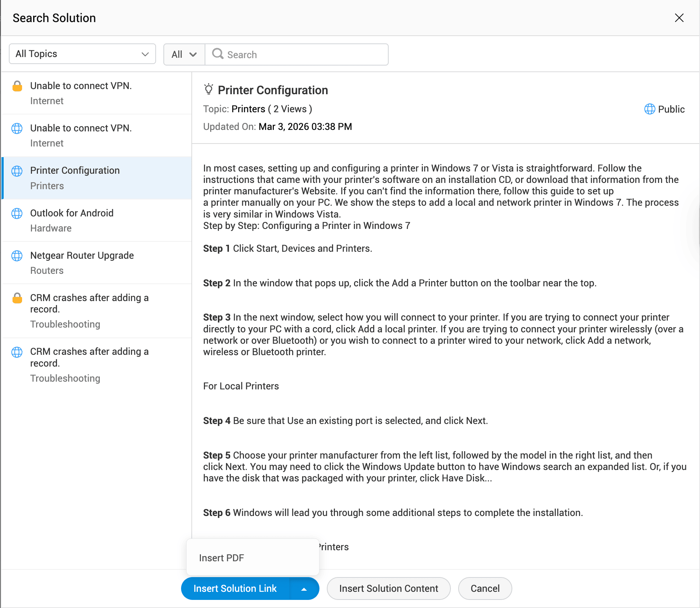The image size is (700, 608).
Task: Select Outlook for Android solution
Action: click(96, 220)
